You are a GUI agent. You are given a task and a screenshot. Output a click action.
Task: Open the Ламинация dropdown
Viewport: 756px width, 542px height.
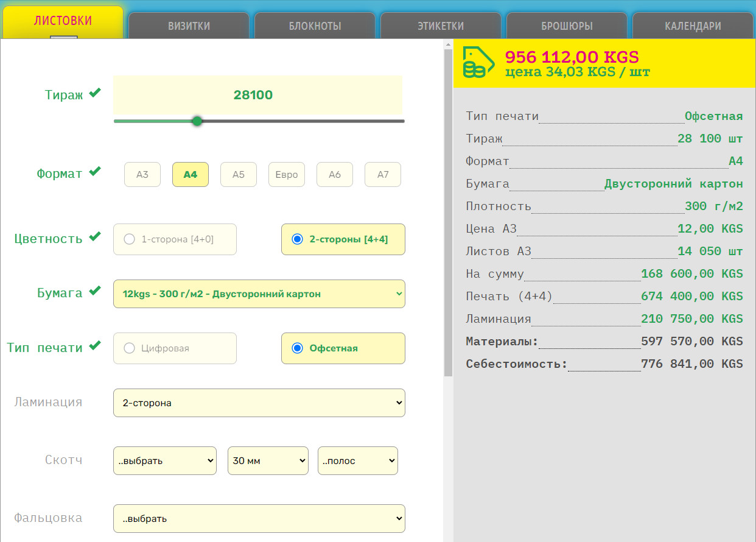point(259,403)
